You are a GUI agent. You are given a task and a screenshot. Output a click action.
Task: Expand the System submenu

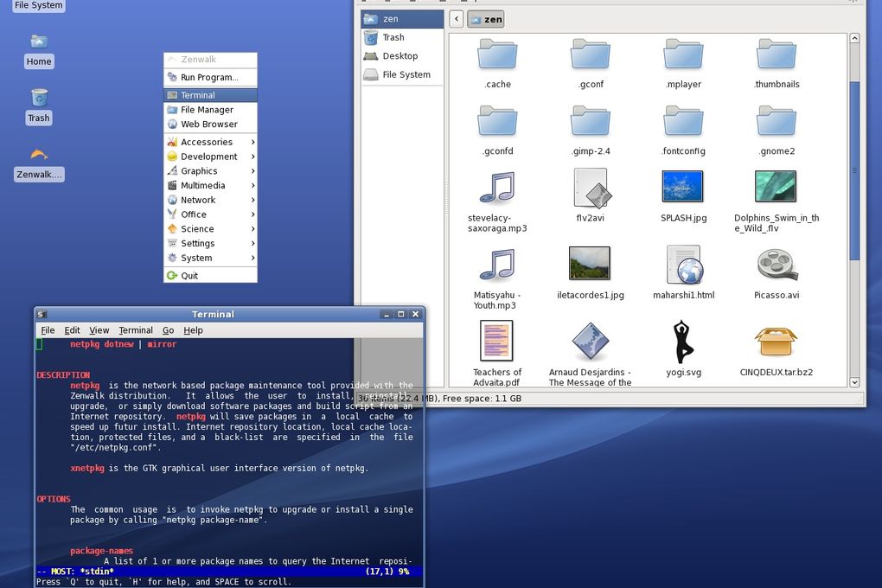point(211,258)
